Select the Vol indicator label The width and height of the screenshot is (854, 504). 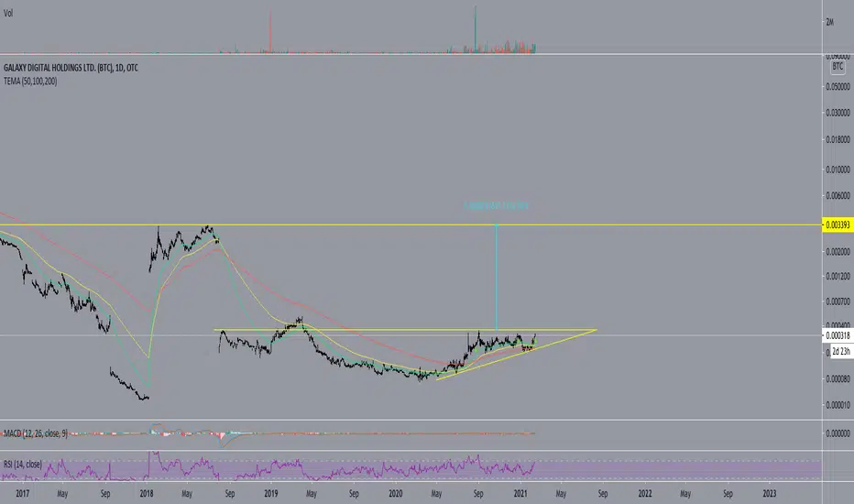[x=8, y=13]
